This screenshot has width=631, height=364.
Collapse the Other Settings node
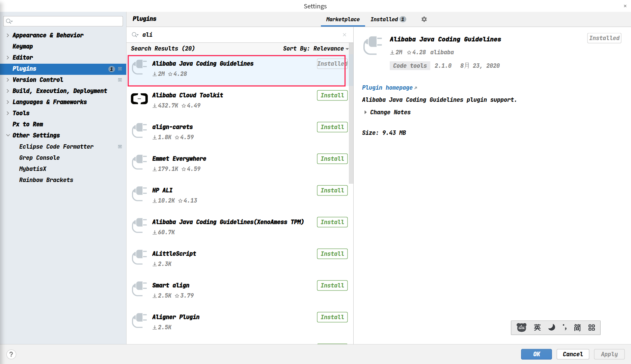click(8, 135)
